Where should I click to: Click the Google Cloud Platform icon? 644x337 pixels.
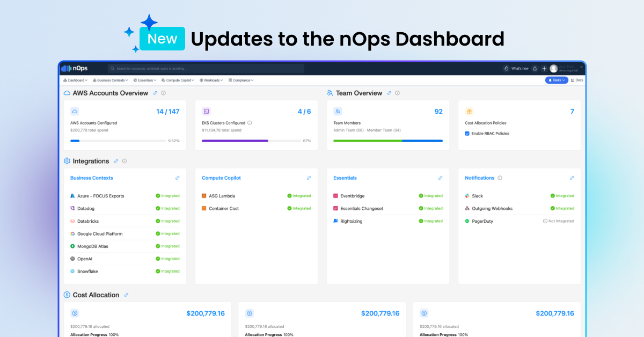pos(72,233)
